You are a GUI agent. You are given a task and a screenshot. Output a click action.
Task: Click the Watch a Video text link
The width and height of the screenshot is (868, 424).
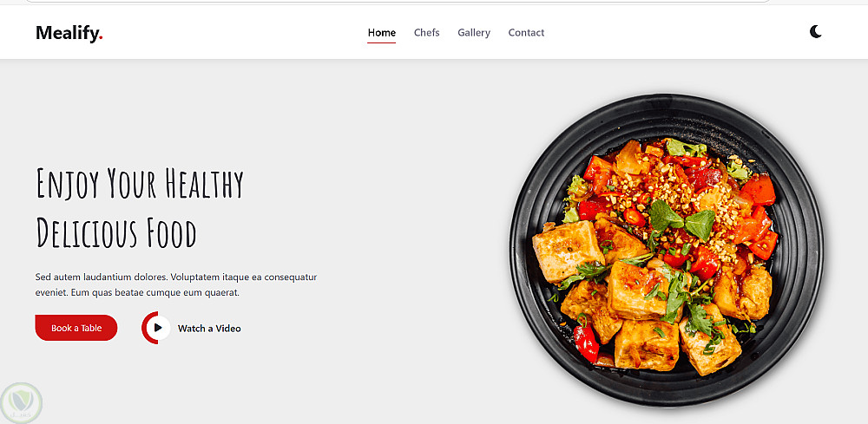click(x=209, y=329)
